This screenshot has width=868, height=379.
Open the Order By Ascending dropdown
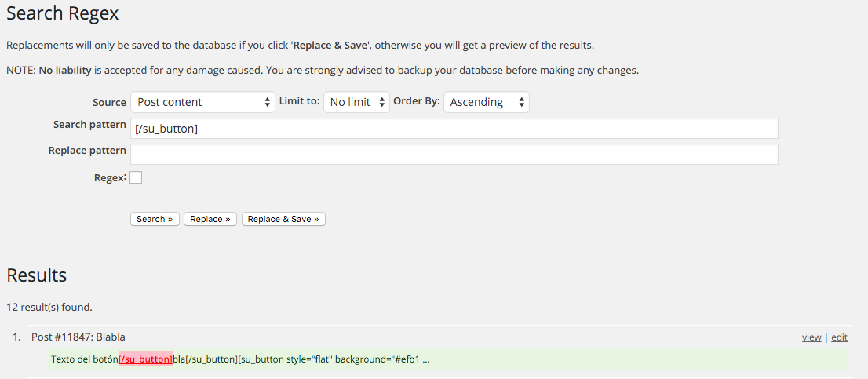coord(486,102)
